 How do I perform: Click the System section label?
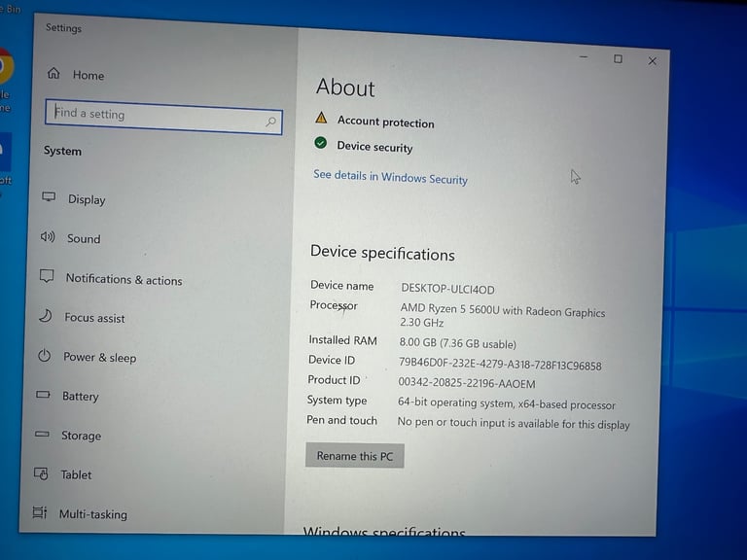point(62,151)
